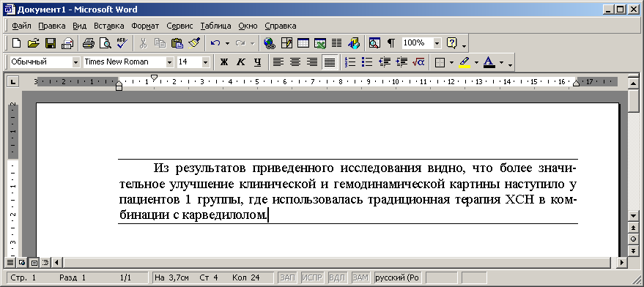
Task: Undo the last action
Action: 215,42
